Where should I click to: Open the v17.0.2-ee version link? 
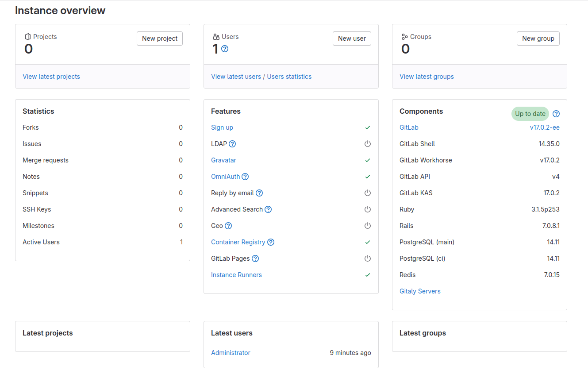click(x=545, y=127)
